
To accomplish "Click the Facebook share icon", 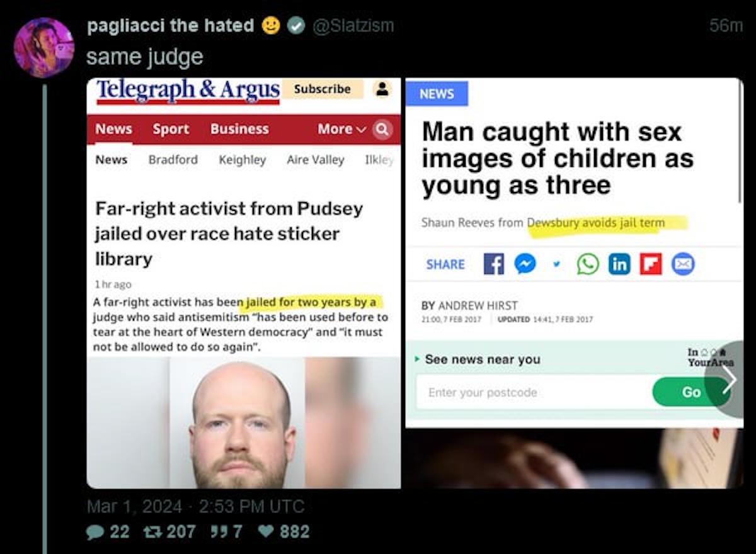I will click(494, 264).
